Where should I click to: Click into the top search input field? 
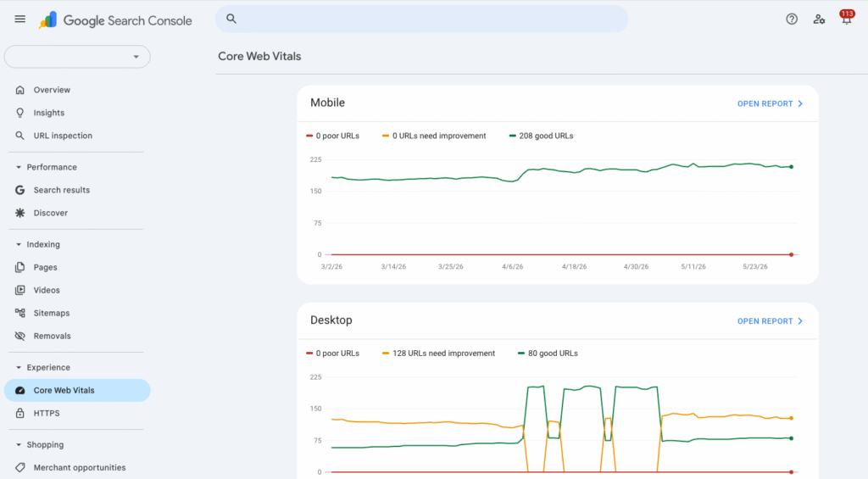[x=422, y=19]
